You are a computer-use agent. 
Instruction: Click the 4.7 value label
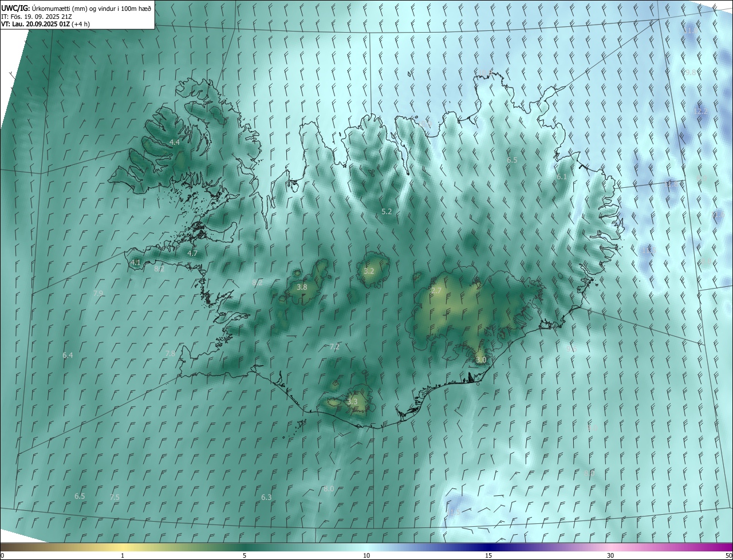(192, 253)
